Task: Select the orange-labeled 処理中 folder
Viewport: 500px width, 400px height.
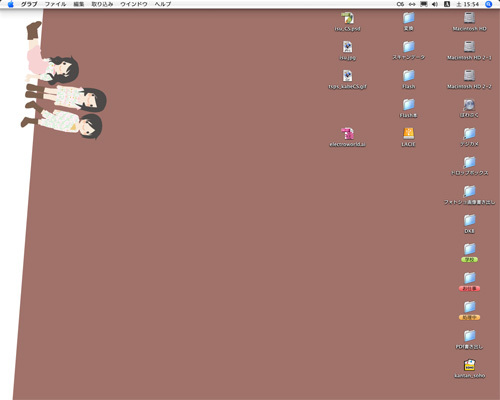Action: 469,307
